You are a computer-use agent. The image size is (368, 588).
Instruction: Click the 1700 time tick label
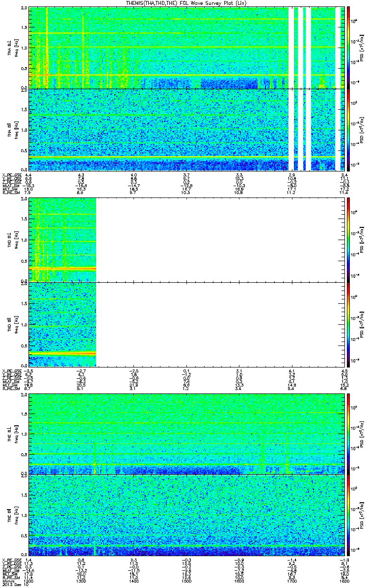[291, 580]
